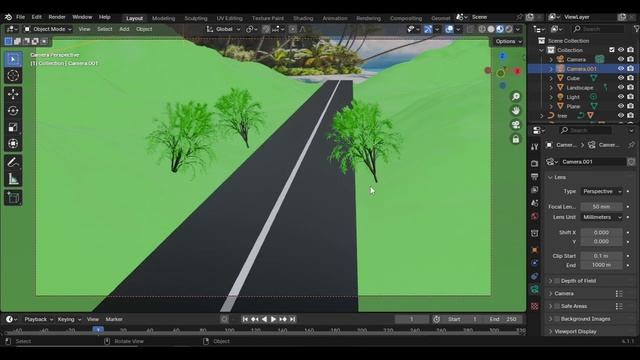Switch to the Shading workspace tab
The height and width of the screenshot is (360, 640).
(303, 18)
